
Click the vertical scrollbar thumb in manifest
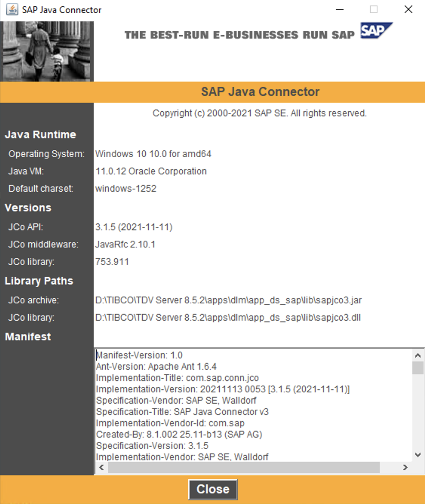[418, 368]
